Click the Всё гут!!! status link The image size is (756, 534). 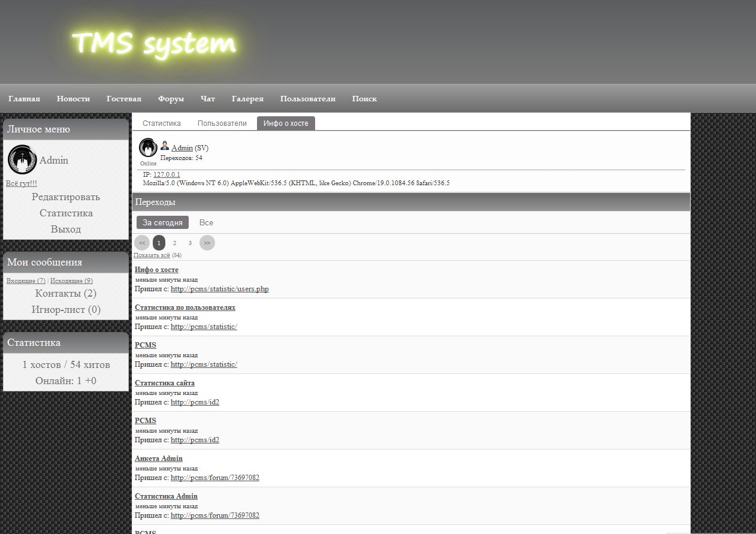[x=22, y=183]
